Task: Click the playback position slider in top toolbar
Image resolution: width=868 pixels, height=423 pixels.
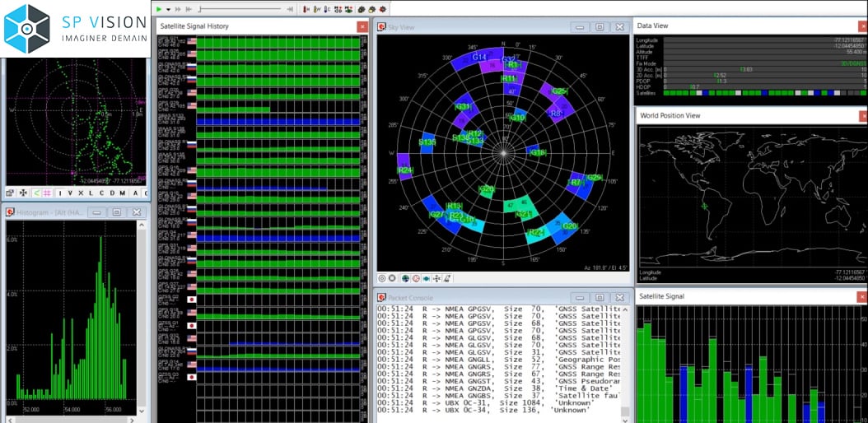Action: tap(239, 9)
